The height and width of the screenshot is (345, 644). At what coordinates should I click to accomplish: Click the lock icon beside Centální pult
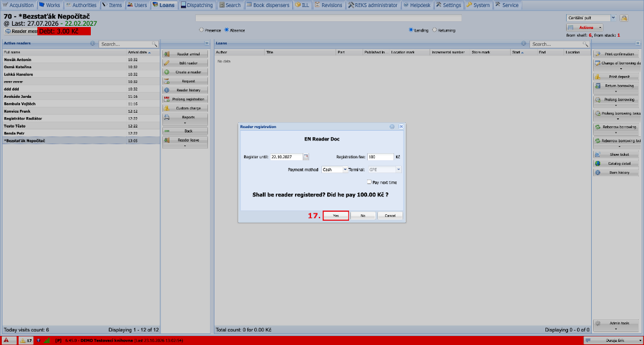[624, 18]
